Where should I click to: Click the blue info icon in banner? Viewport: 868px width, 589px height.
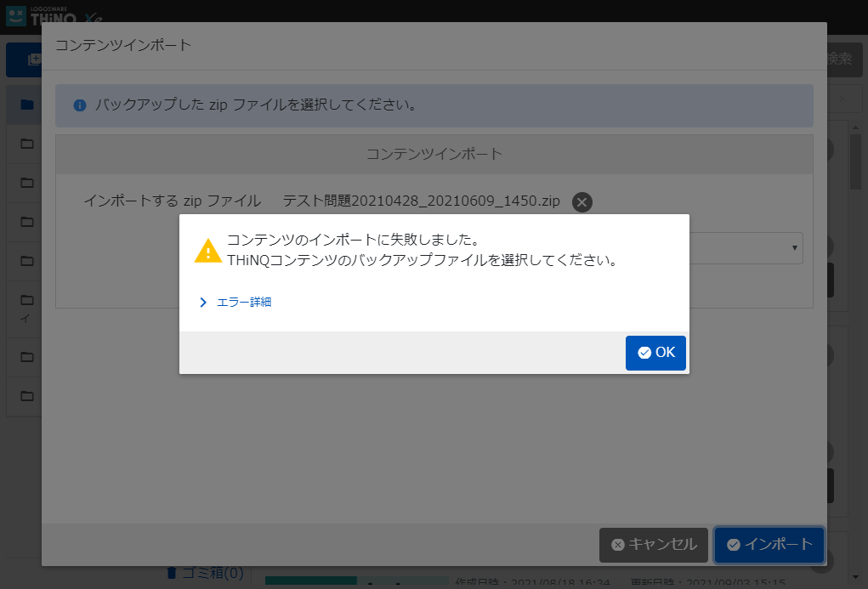tap(80, 106)
